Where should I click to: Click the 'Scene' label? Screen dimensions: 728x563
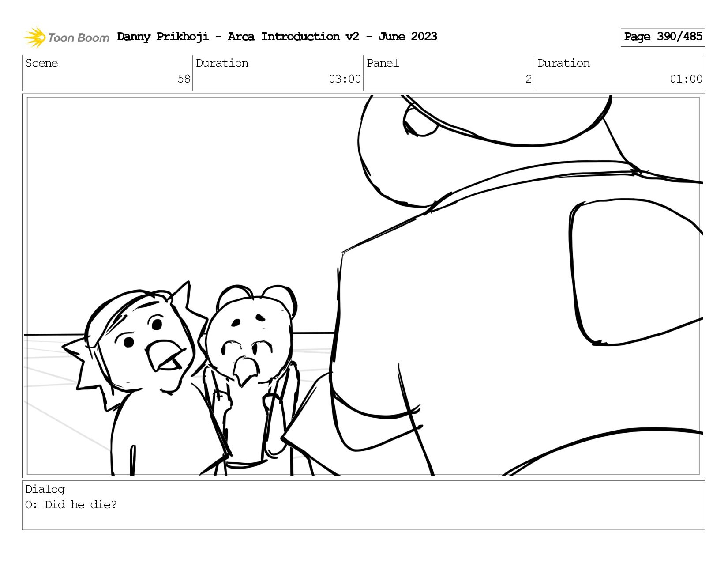(x=41, y=63)
